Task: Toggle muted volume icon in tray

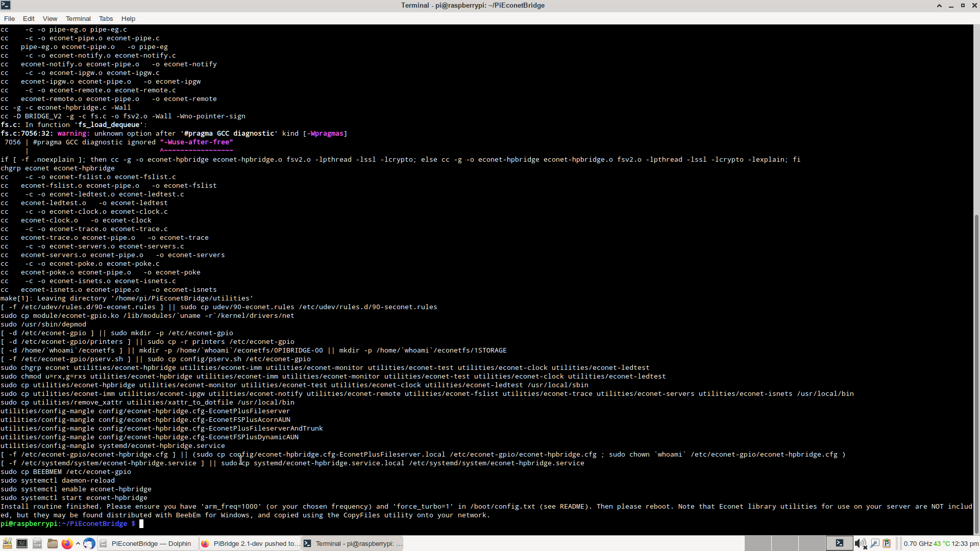Action: click(x=860, y=543)
